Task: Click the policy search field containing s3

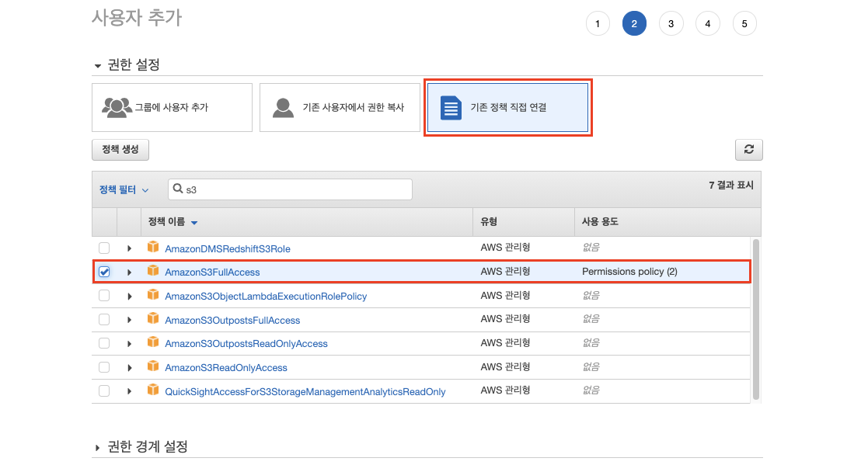Action: pos(290,189)
